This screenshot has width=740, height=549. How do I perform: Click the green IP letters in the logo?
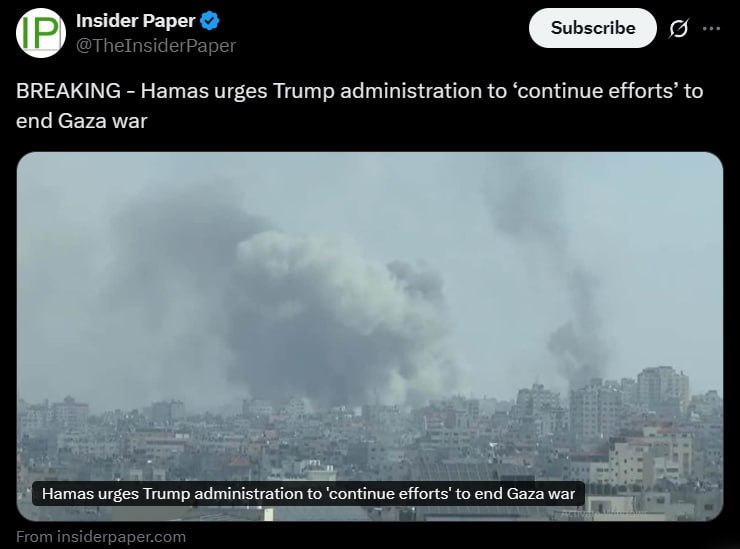(x=41, y=33)
